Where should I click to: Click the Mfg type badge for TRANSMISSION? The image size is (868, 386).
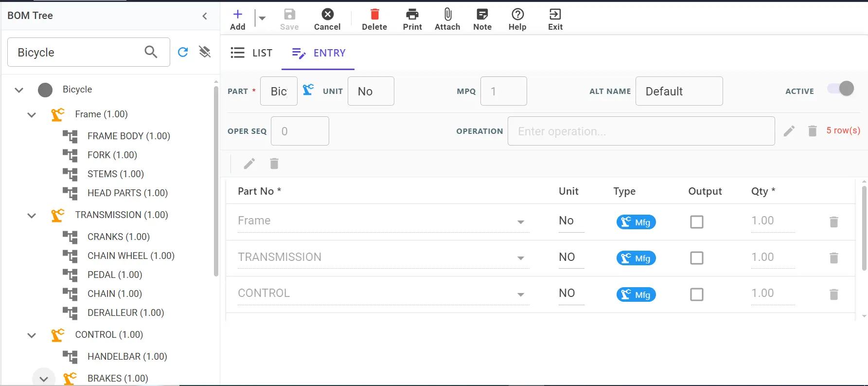636,258
